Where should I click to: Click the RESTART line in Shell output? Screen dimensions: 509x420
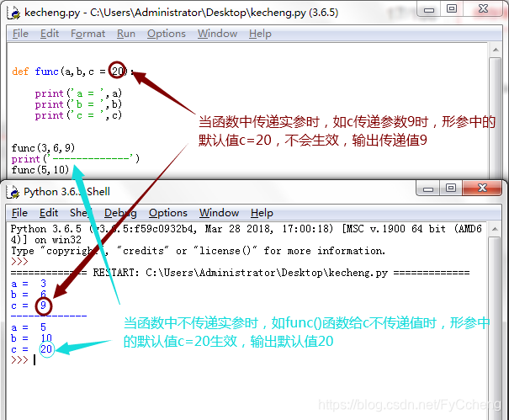[x=241, y=273]
